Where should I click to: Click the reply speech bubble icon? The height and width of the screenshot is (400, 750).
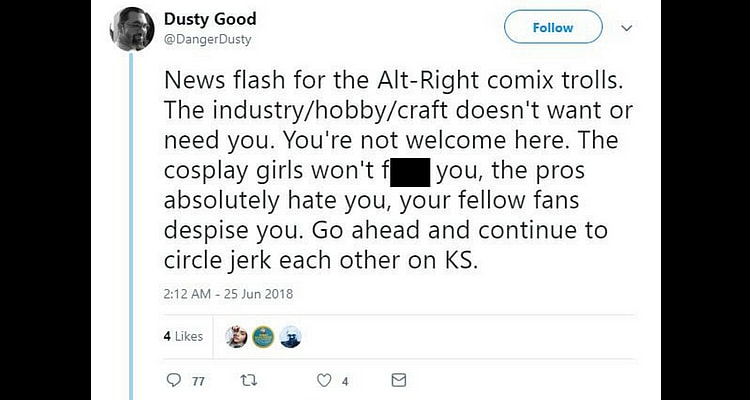point(172,380)
